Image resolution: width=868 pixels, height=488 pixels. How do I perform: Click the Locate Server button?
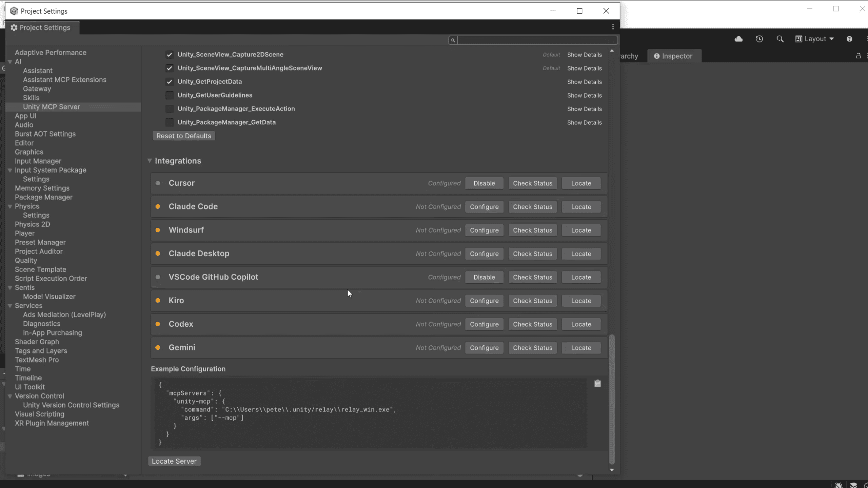coord(174,461)
